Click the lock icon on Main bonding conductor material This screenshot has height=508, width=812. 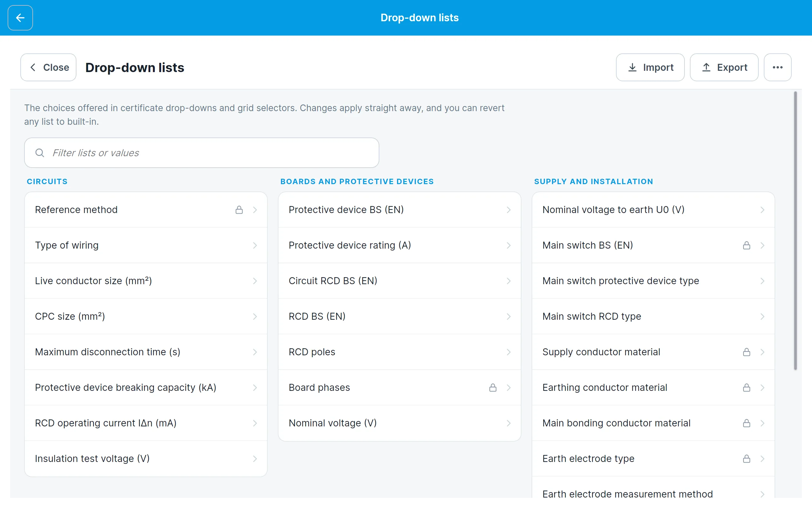click(x=746, y=423)
